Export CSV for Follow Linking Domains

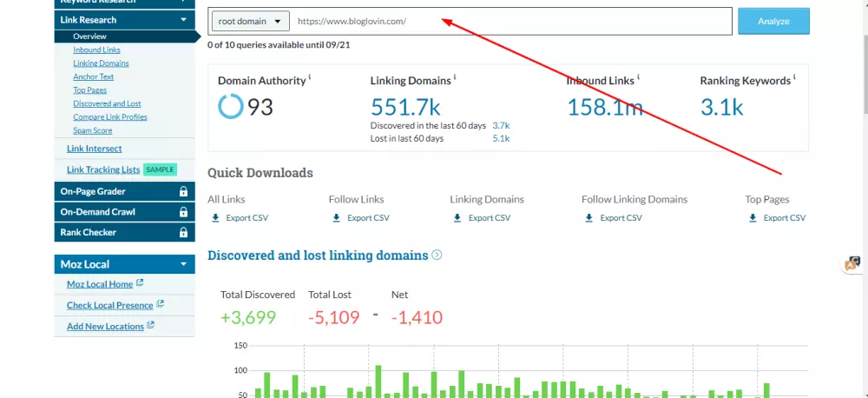click(621, 218)
